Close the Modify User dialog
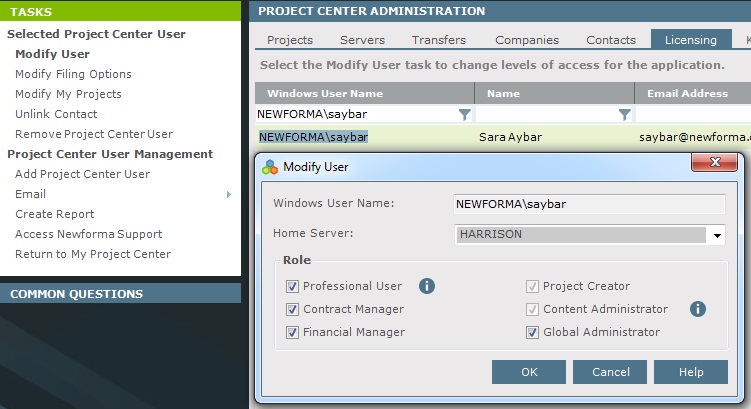This screenshot has width=751, height=409. [x=714, y=162]
